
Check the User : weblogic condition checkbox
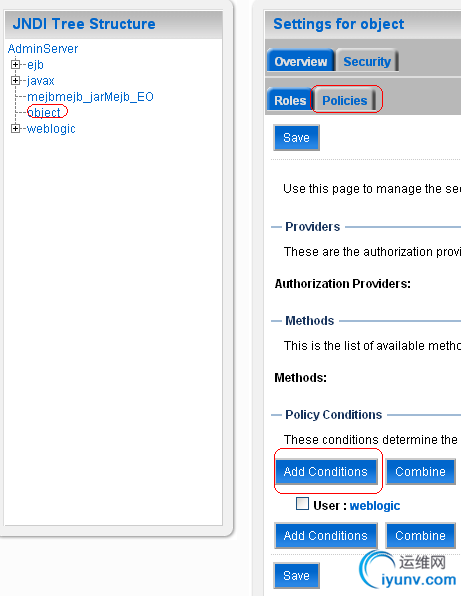coord(302,504)
